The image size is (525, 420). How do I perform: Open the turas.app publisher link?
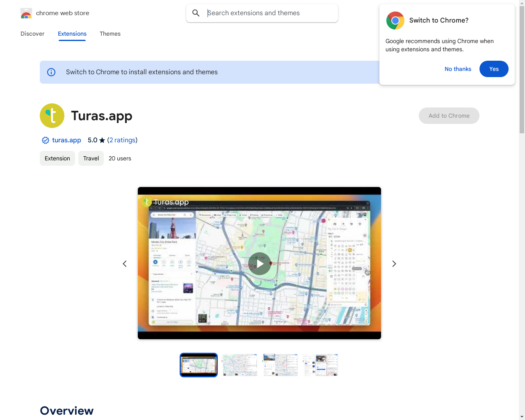(x=66, y=140)
